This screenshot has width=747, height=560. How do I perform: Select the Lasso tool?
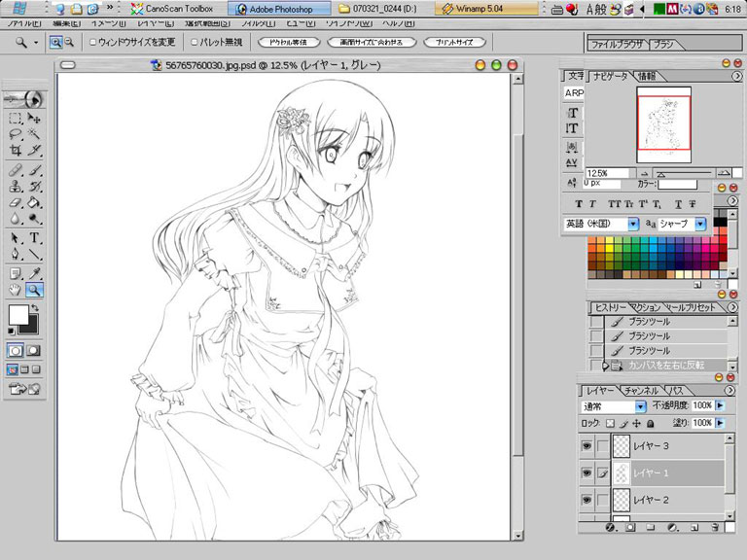point(16,134)
